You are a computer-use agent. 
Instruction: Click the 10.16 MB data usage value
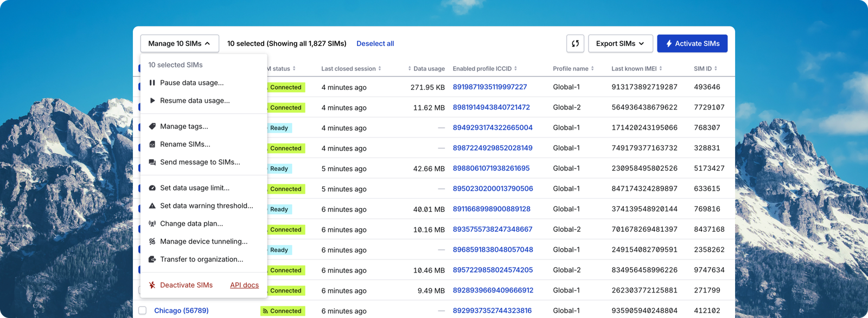click(429, 230)
